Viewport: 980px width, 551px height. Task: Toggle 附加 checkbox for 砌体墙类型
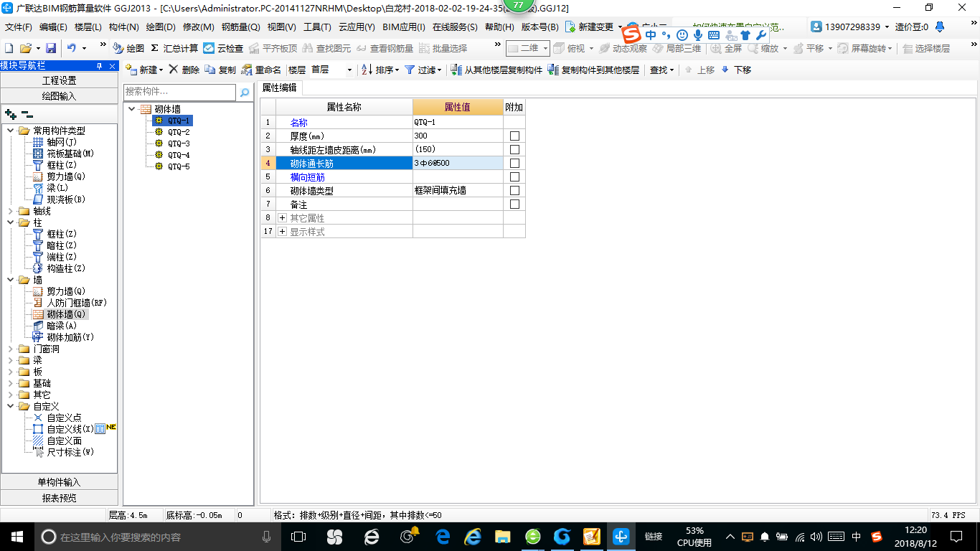click(514, 190)
